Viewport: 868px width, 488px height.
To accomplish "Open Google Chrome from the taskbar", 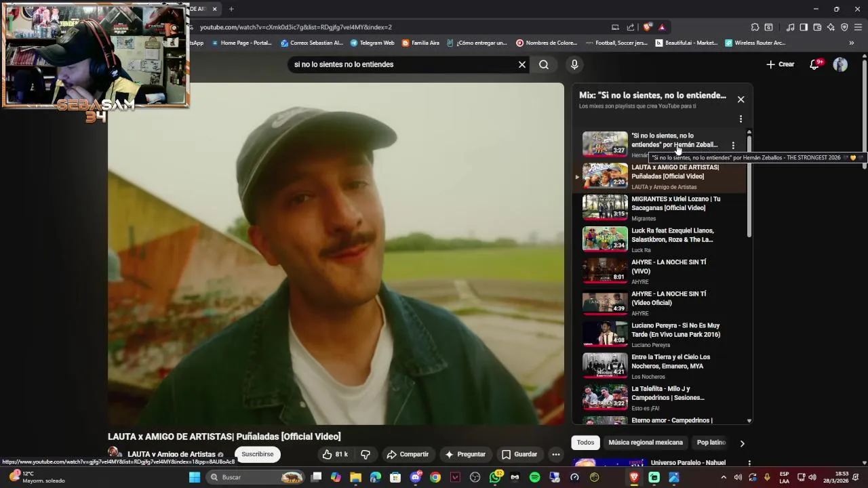I will click(x=435, y=477).
